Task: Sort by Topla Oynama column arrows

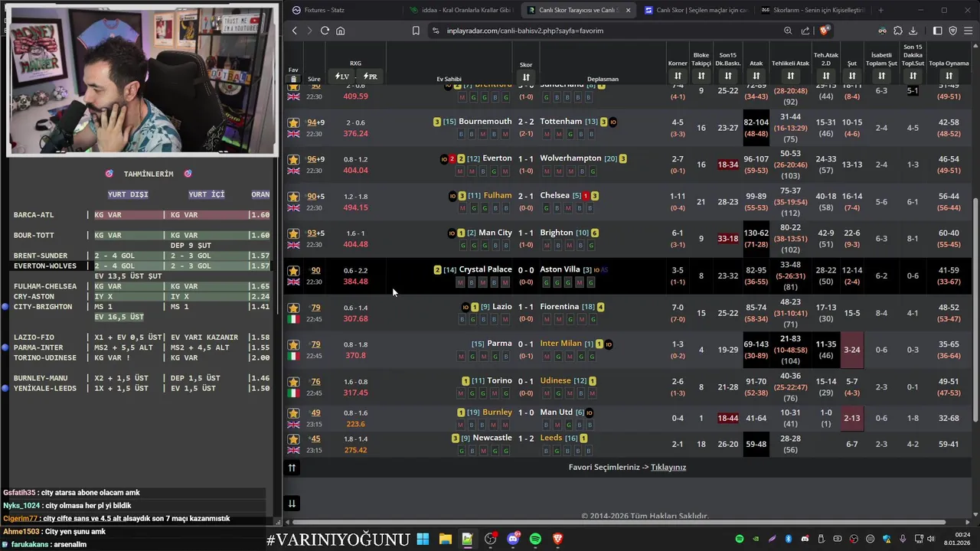Action: [x=949, y=76]
